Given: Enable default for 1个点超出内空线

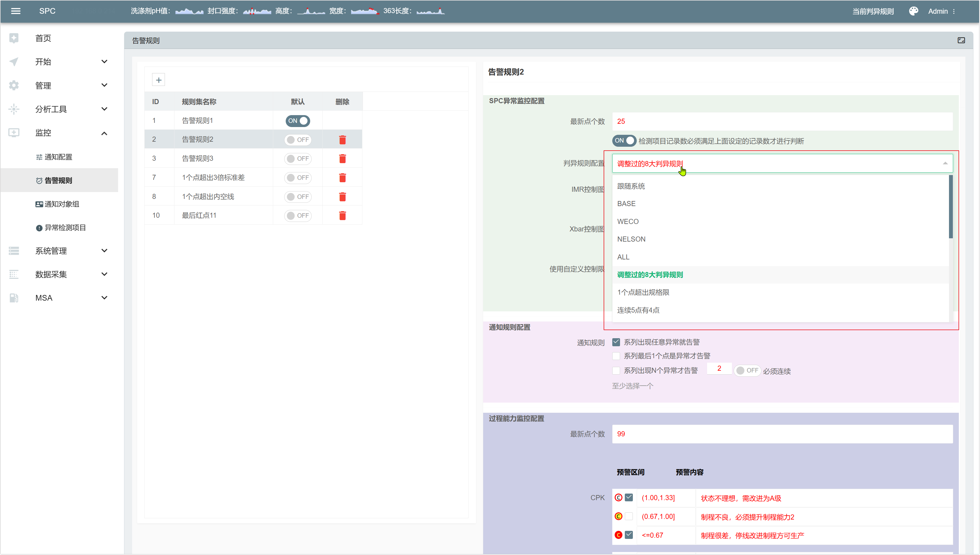Looking at the screenshot, I should 298,197.
